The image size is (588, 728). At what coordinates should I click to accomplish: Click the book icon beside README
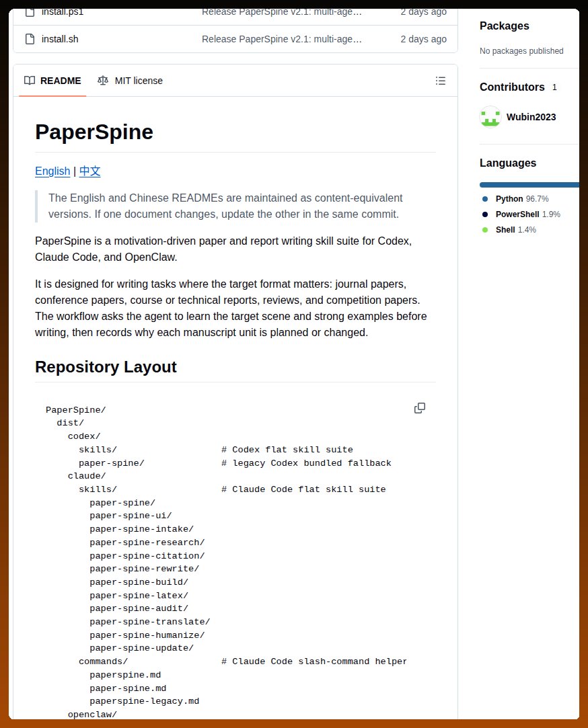[x=30, y=81]
